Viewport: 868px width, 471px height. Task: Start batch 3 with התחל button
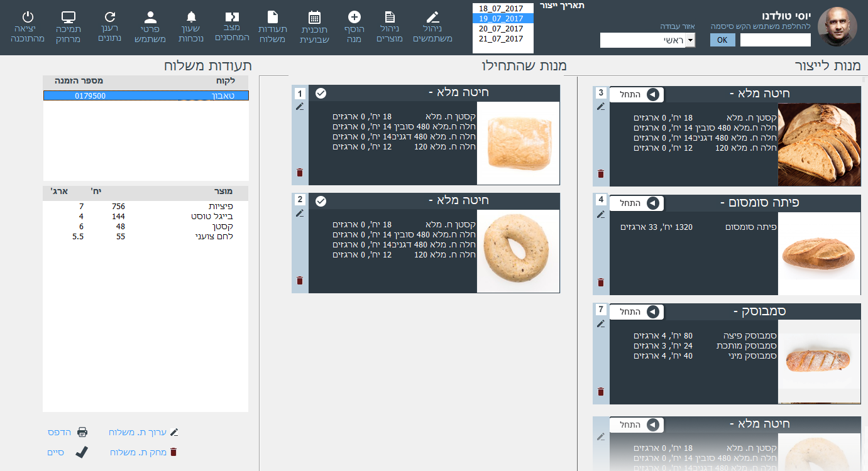click(637, 94)
